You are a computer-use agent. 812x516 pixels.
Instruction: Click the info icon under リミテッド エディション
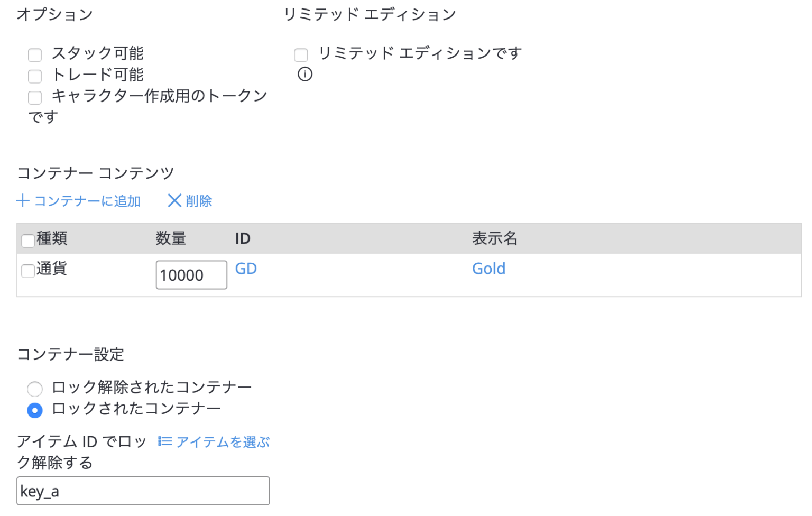pos(305,74)
